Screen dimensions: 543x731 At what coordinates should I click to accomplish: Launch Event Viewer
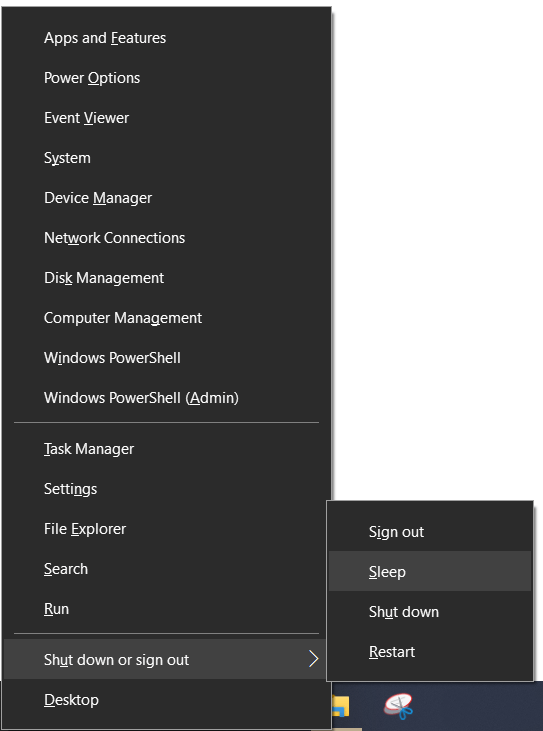pos(166,118)
